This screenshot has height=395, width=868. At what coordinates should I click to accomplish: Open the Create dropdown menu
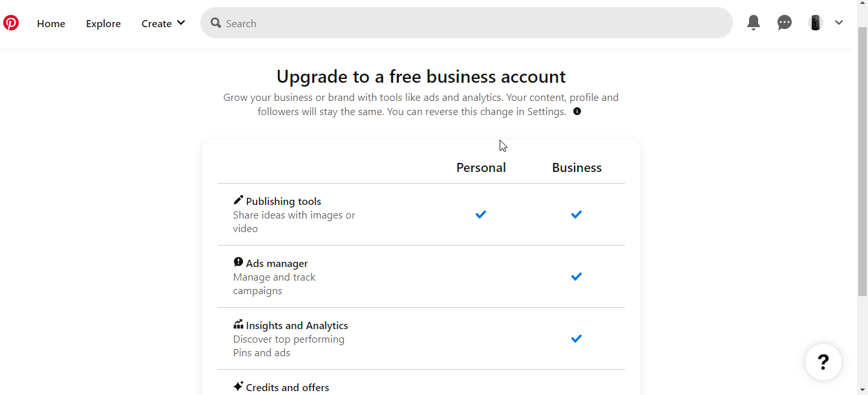coord(163,23)
